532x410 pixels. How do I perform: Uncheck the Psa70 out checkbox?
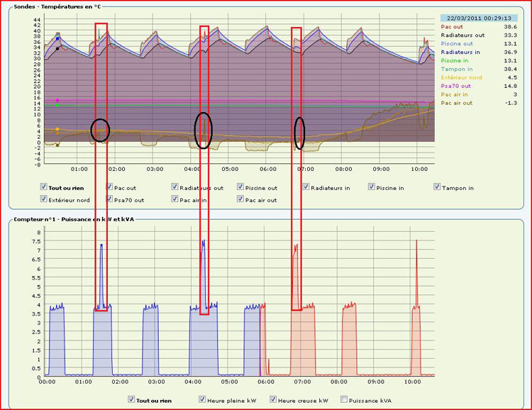(109, 200)
